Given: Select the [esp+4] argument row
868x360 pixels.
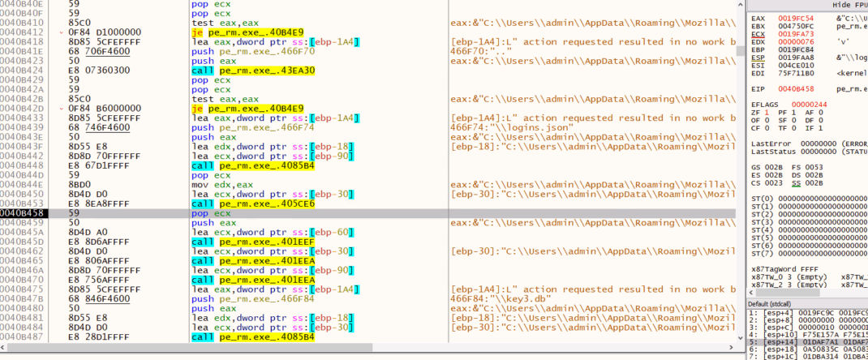Looking at the screenshot, I should 808,312.
